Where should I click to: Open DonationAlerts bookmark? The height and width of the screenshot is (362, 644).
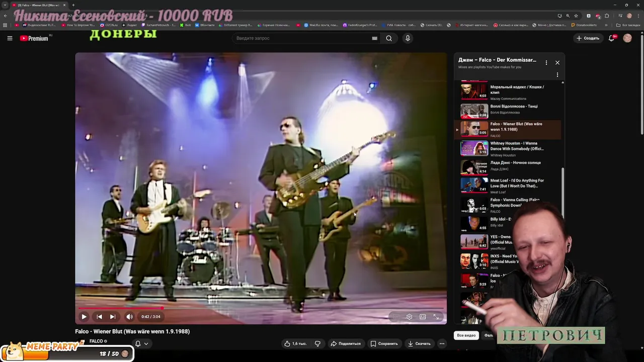[x=584, y=25]
